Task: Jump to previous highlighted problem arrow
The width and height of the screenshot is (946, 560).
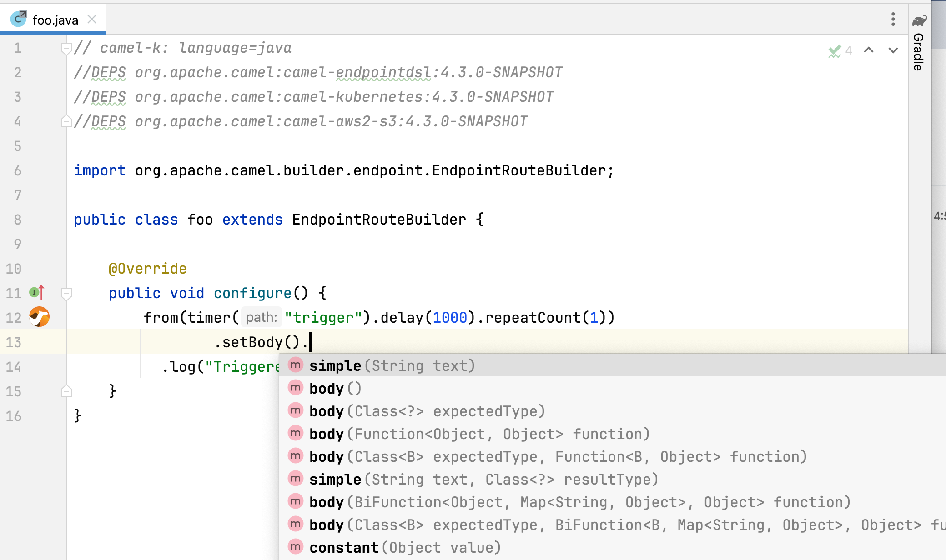Action: tap(869, 50)
